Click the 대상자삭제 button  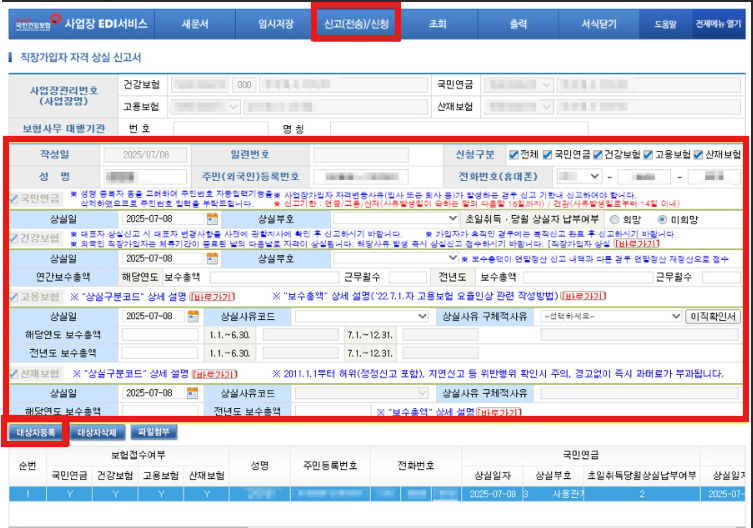(97, 432)
